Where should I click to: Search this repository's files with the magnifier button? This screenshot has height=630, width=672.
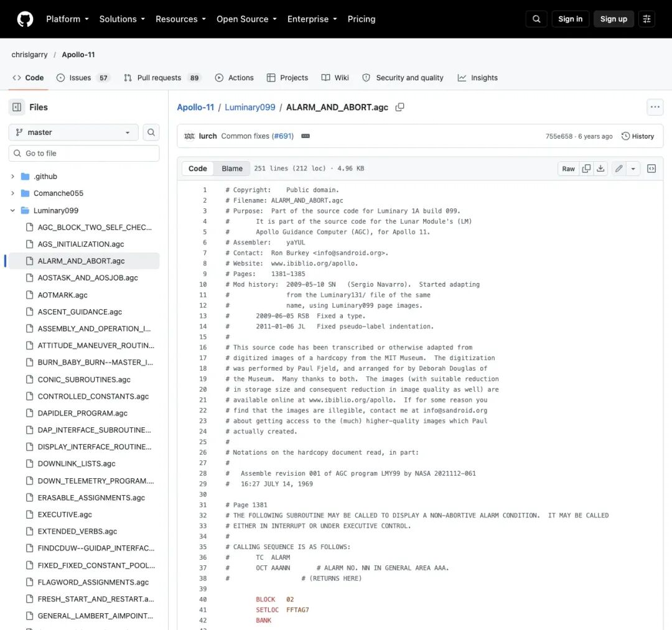click(151, 132)
